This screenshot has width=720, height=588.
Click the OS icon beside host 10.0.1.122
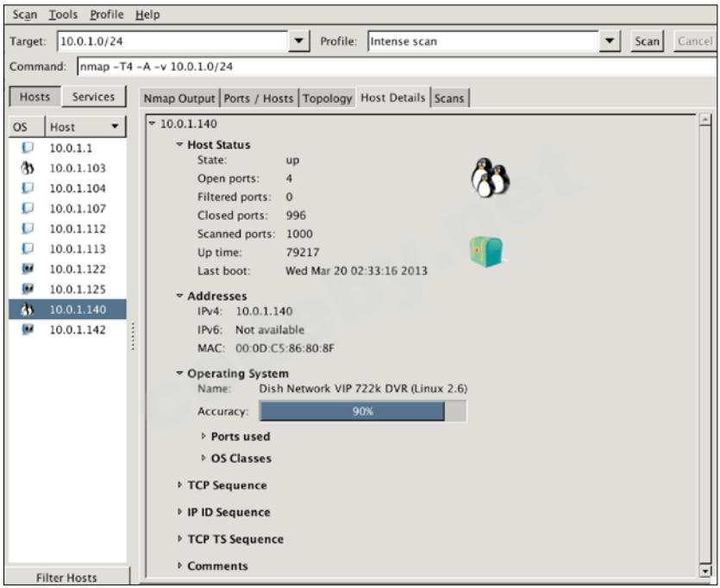click(x=28, y=269)
